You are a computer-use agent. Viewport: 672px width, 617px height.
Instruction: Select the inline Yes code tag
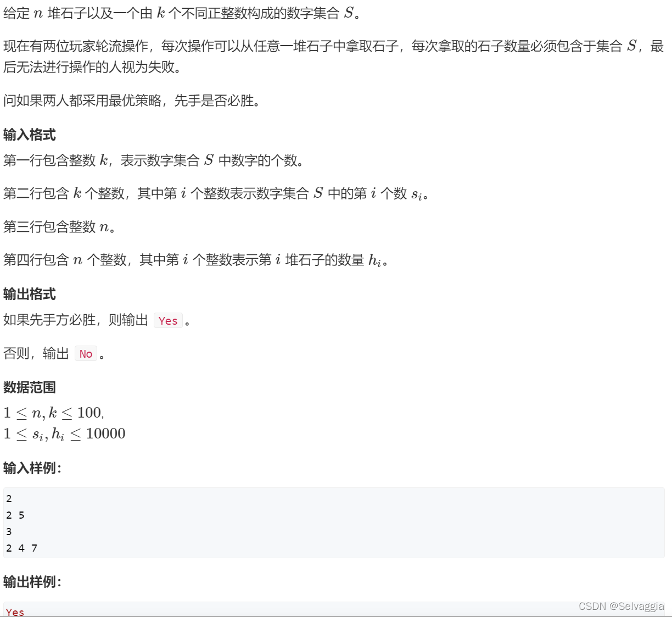(x=168, y=321)
